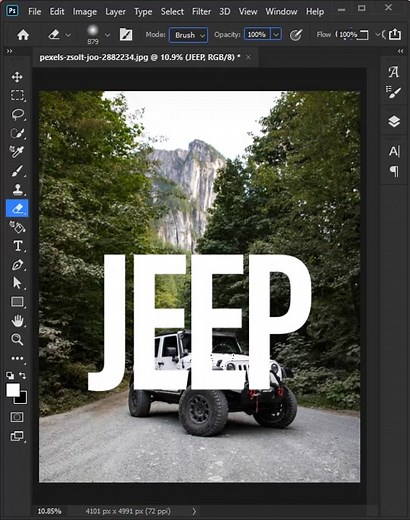The width and height of the screenshot is (410, 520).
Task: Select the Type tool
Action: tap(17, 246)
